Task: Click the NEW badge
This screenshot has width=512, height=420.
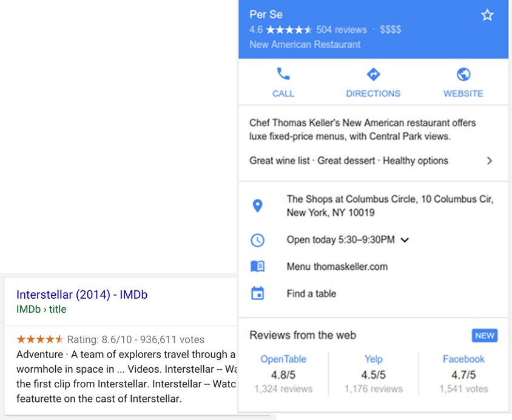Action: [485, 336]
